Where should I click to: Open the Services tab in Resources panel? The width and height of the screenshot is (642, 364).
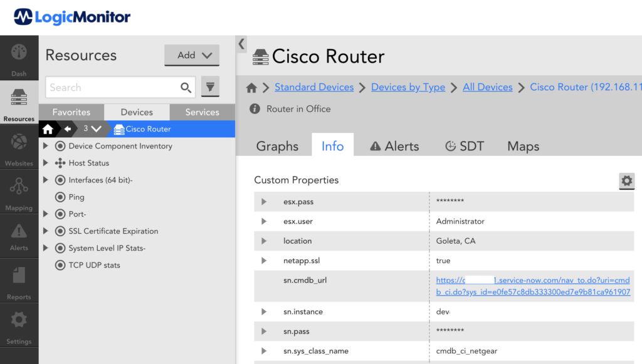202,112
